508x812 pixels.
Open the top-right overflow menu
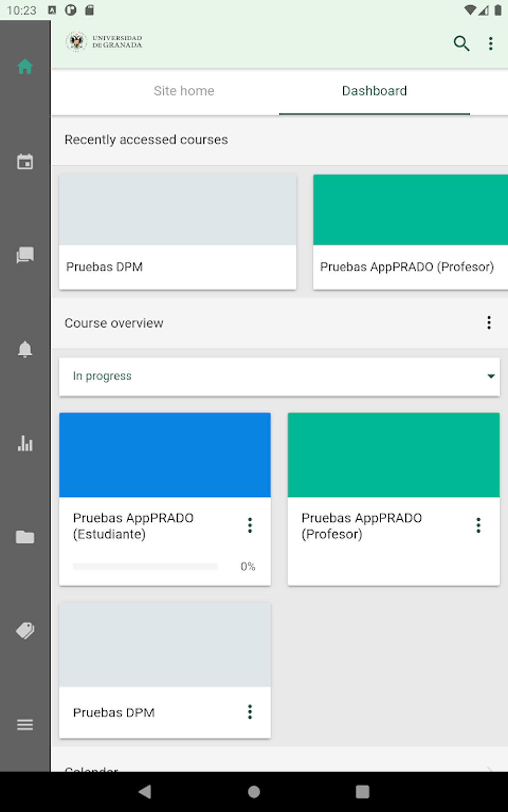coord(491,44)
